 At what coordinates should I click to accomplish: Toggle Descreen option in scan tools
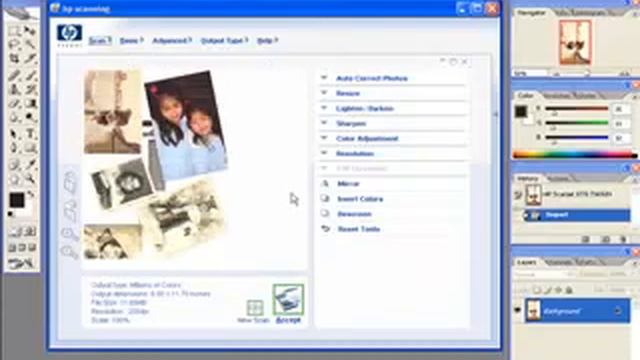354,214
